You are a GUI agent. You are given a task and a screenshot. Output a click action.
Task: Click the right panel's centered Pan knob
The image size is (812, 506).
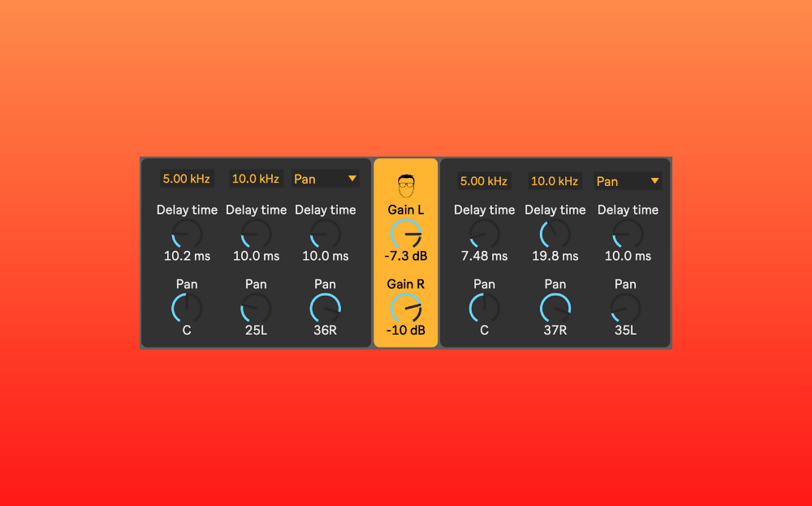(x=485, y=309)
